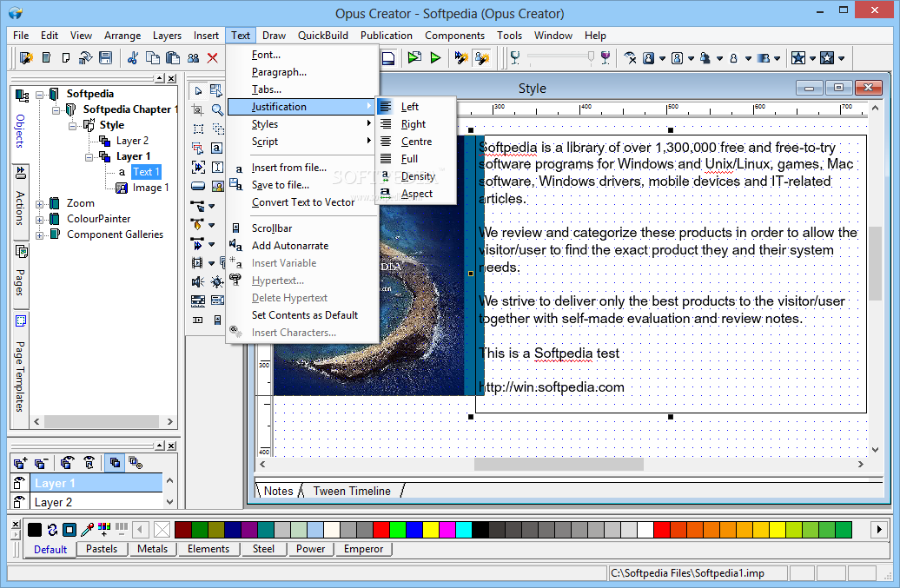Expand the Component Galleries node
Screen dimensions: 900x588
(x=40, y=235)
